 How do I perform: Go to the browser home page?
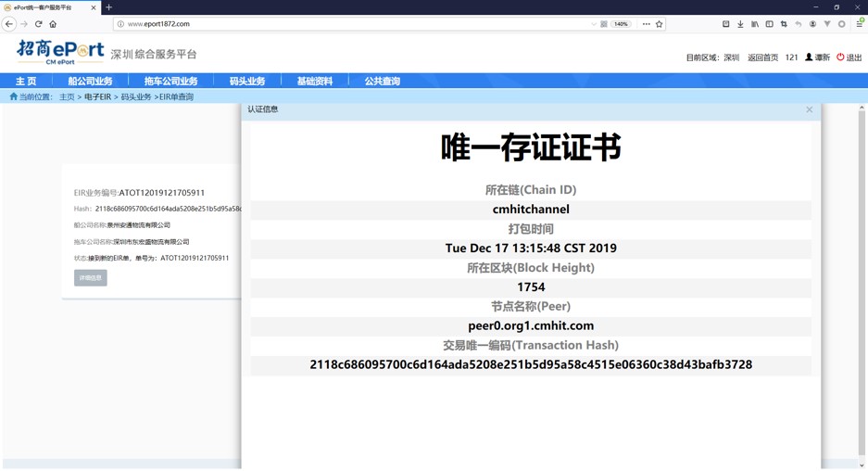pyautogui.click(x=53, y=24)
